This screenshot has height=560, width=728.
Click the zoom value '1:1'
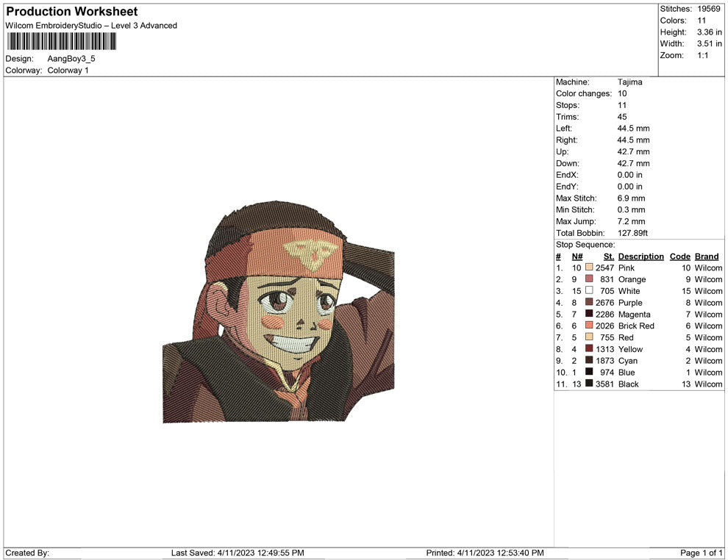coord(703,55)
